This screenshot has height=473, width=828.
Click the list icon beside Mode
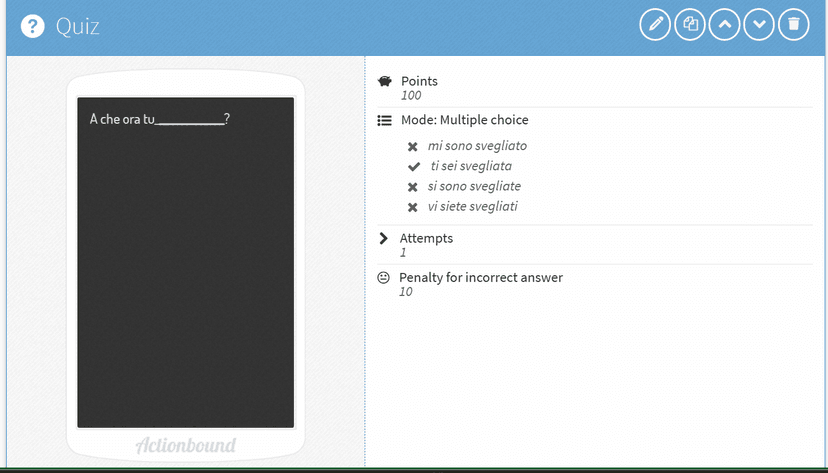[x=384, y=120]
